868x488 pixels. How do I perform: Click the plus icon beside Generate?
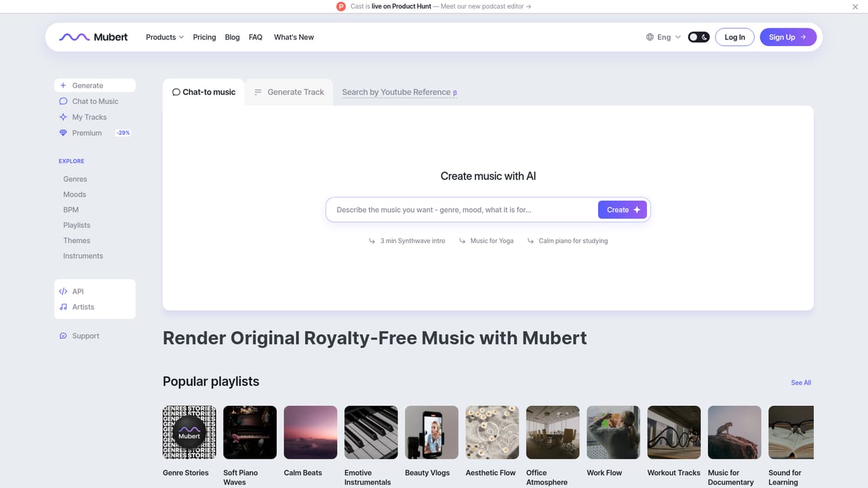click(63, 85)
